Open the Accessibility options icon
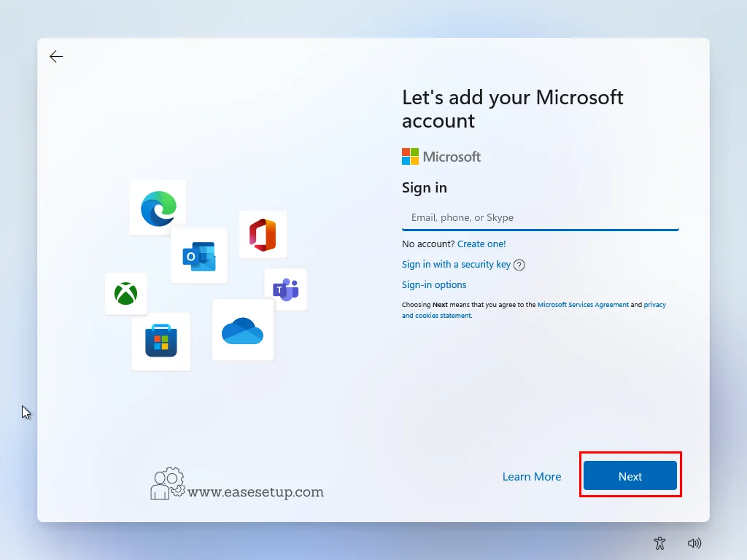 pos(659,542)
